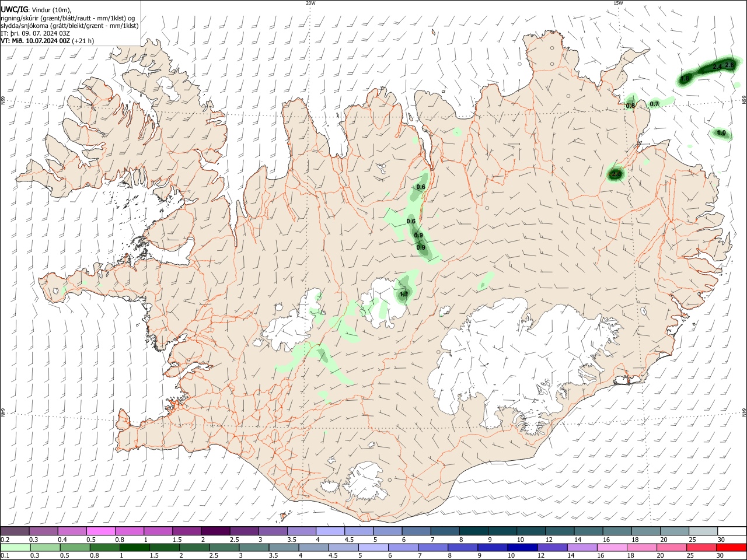Click the 'UWC/IG: Vindur (10m)' title text

tap(36, 9)
